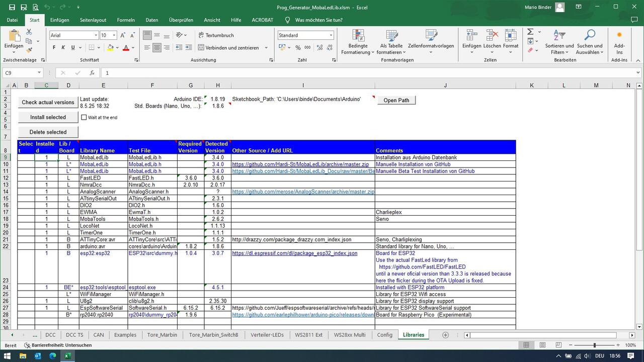The width and height of the screenshot is (644, 362).
Task: Toggle italic (K) formatting
Action: [63, 48]
